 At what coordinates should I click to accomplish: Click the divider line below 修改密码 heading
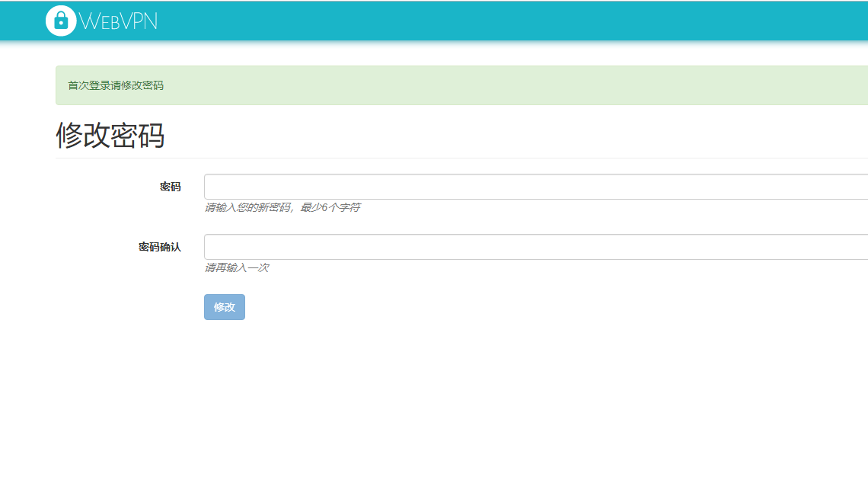coord(457,158)
